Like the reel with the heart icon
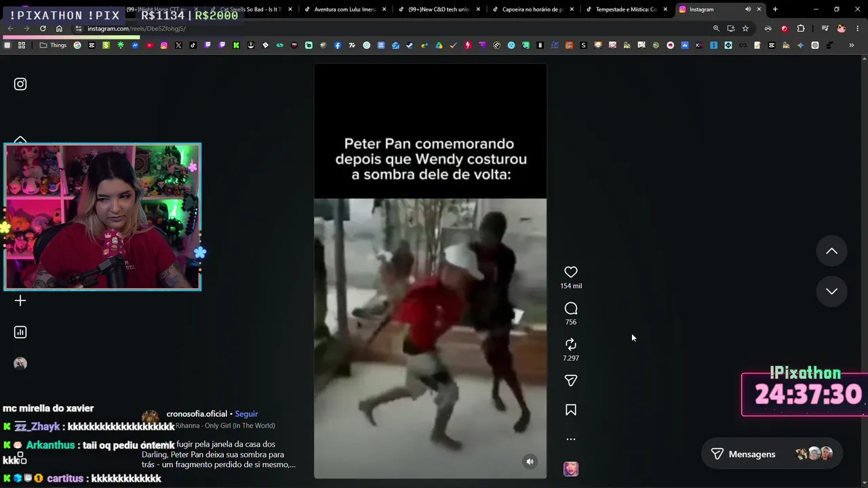This screenshot has width=868, height=488. [x=571, y=272]
